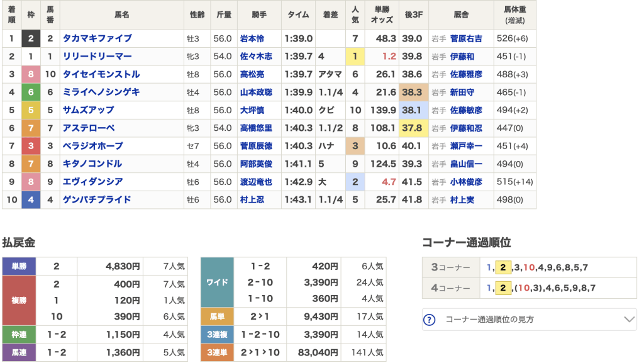Click the 馬体重(増減) column header
Image resolution: width=644 pixels, height=363 pixels.
pos(515,14)
